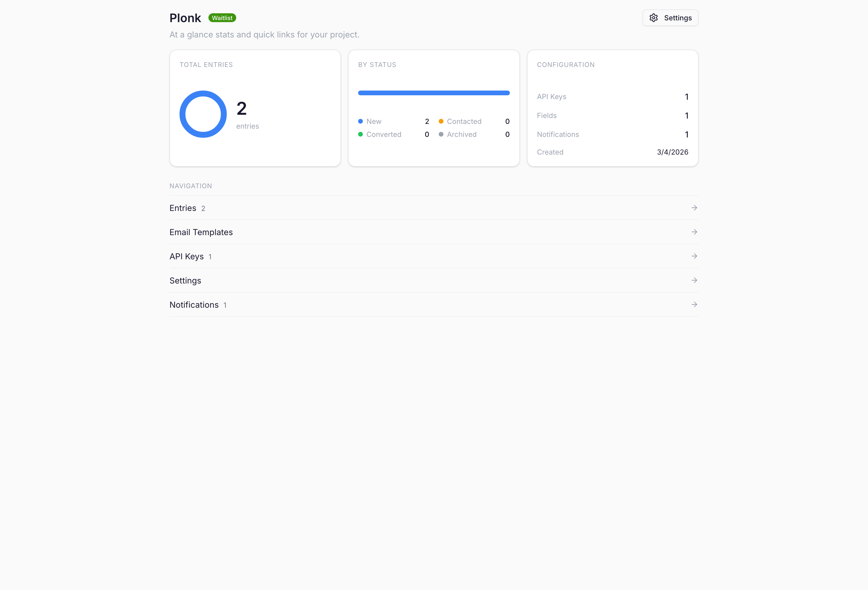This screenshot has width=868, height=590.
Task: Click the gear icon in Settings button
Action: [653, 18]
